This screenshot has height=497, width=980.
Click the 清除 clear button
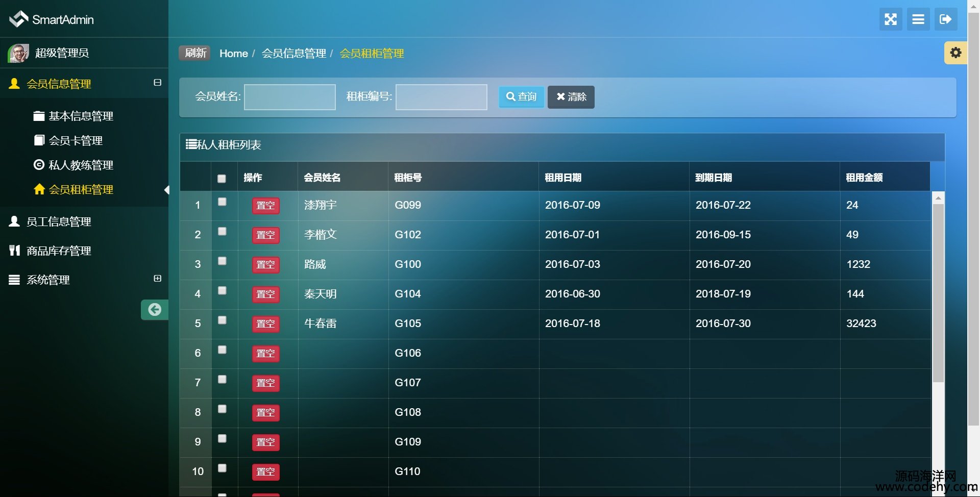pyautogui.click(x=571, y=97)
